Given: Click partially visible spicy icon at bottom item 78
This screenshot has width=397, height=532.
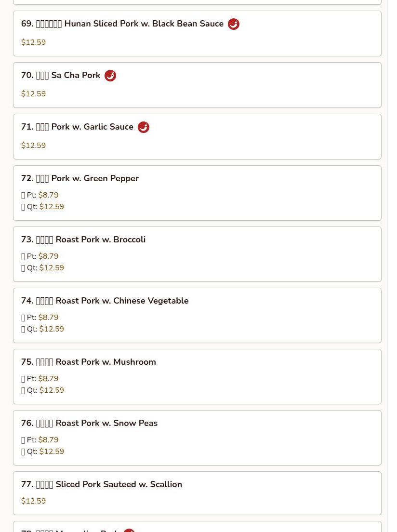Looking at the screenshot, I should coord(129,530).
